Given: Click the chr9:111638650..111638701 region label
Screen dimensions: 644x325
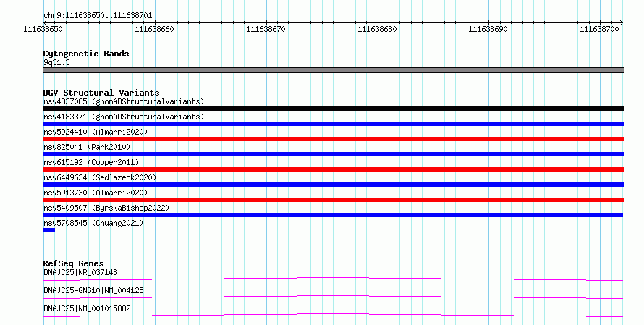Looking at the screenshot, I should 98,16.
